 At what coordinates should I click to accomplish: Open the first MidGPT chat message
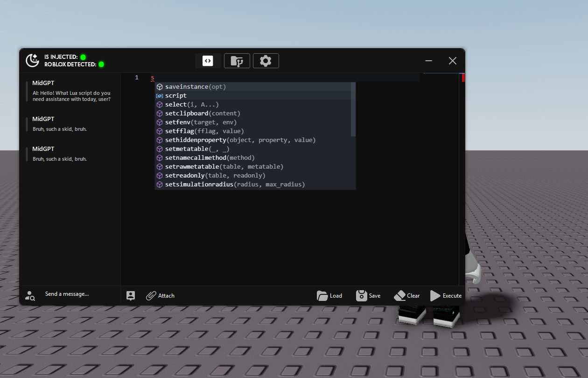[x=71, y=91]
